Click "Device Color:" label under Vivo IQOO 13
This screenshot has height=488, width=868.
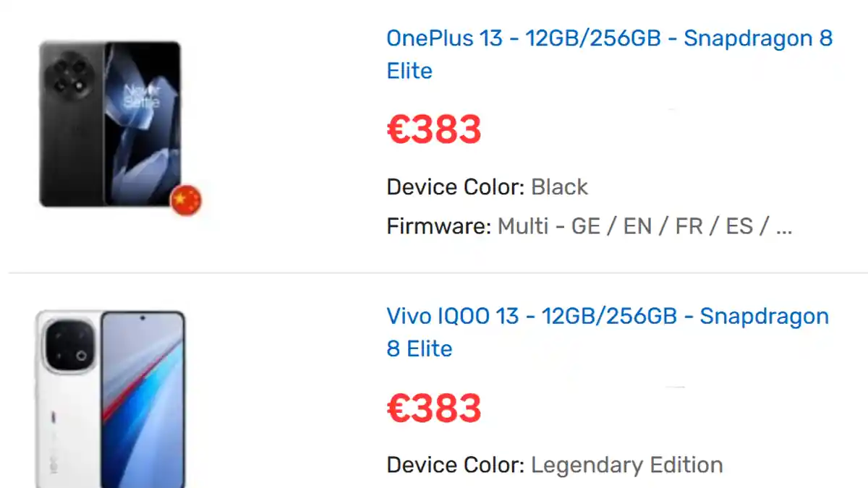pyautogui.click(x=455, y=465)
